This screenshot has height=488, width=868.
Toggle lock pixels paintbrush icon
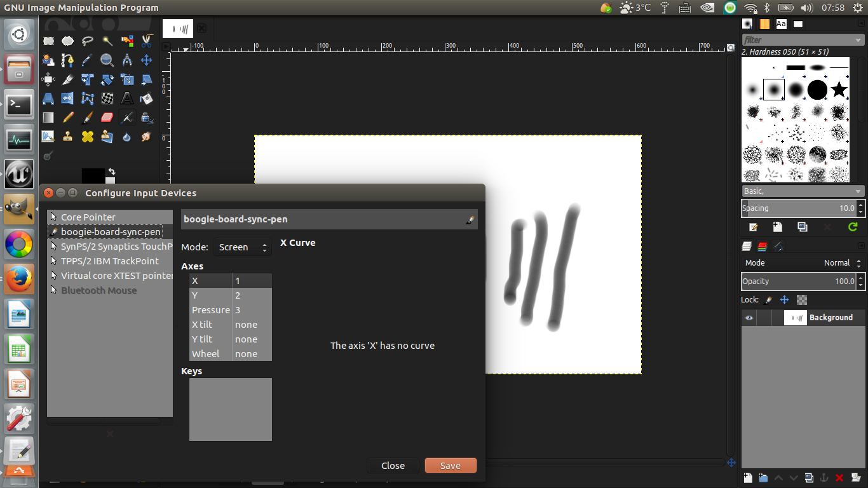pos(768,299)
